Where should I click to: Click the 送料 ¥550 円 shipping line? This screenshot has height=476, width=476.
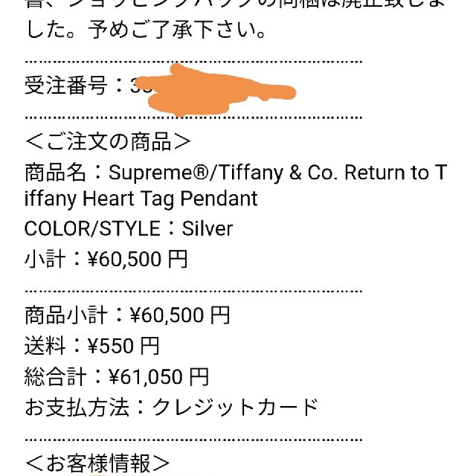[x=92, y=346]
